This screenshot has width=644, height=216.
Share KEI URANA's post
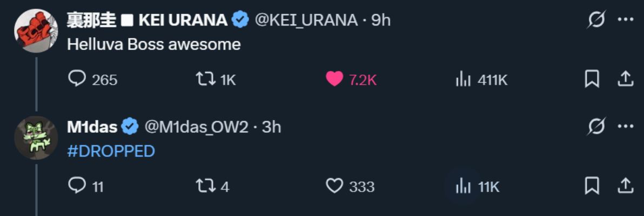click(626, 79)
